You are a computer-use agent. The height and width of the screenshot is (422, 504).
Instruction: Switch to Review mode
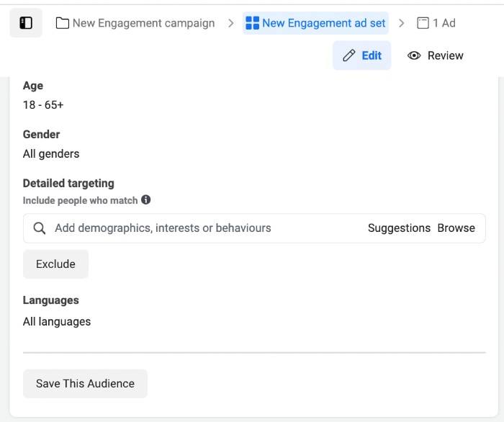445,55
